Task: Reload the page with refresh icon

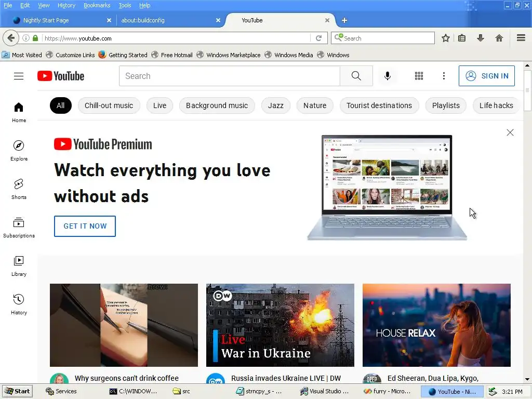Action: [x=318, y=38]
